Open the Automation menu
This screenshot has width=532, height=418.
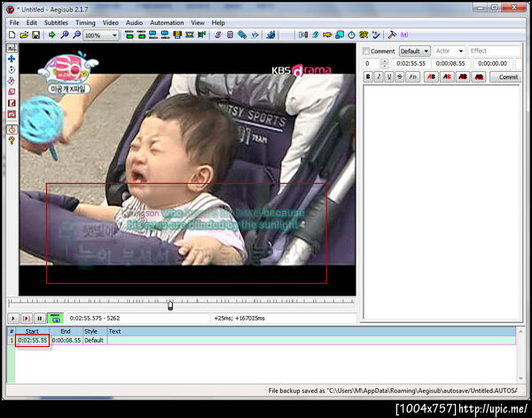167,23
